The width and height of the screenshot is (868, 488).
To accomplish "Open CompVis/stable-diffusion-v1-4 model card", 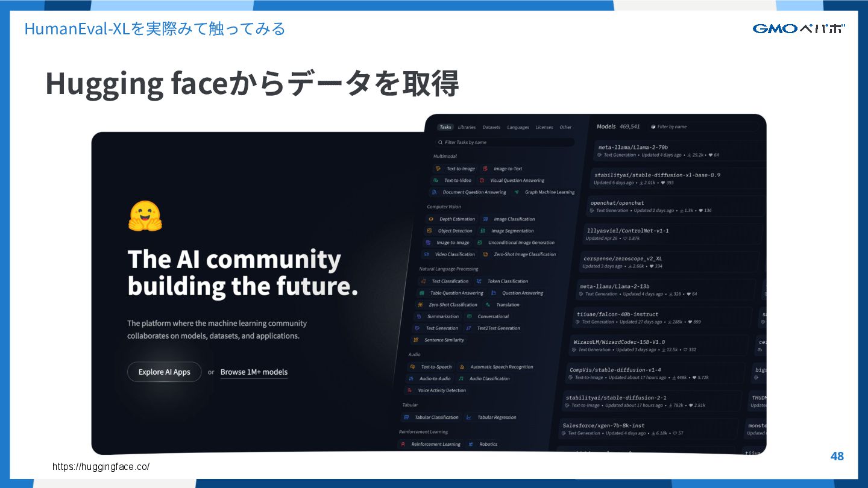I will pos(655,374).
